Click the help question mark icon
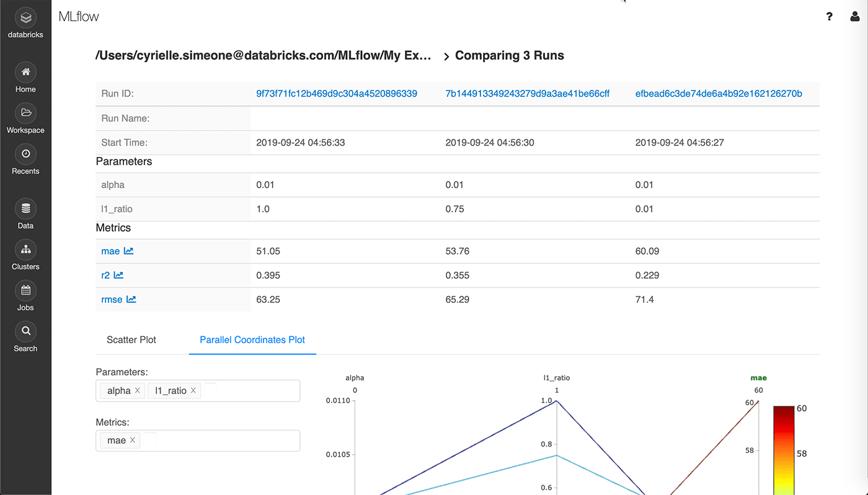Viewport: 868px width, 495px height. pos(830,17)
